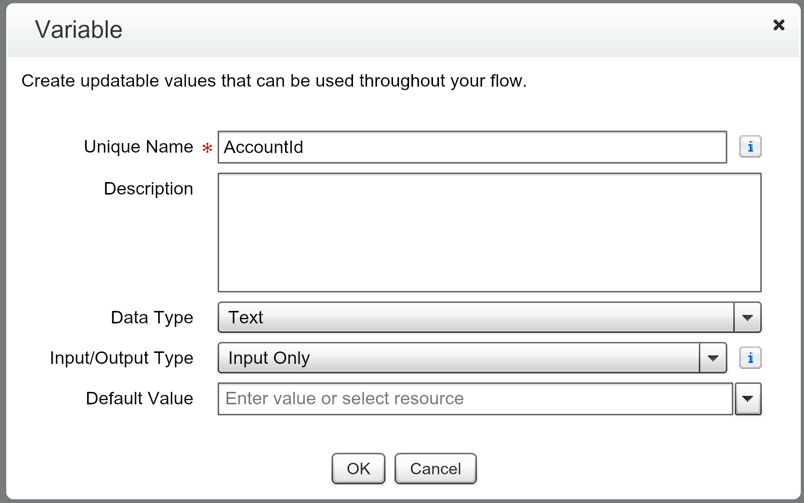Viewport: 804px width, 503px height.
Task: Click the Data Type label
Action: pos(152,318)
